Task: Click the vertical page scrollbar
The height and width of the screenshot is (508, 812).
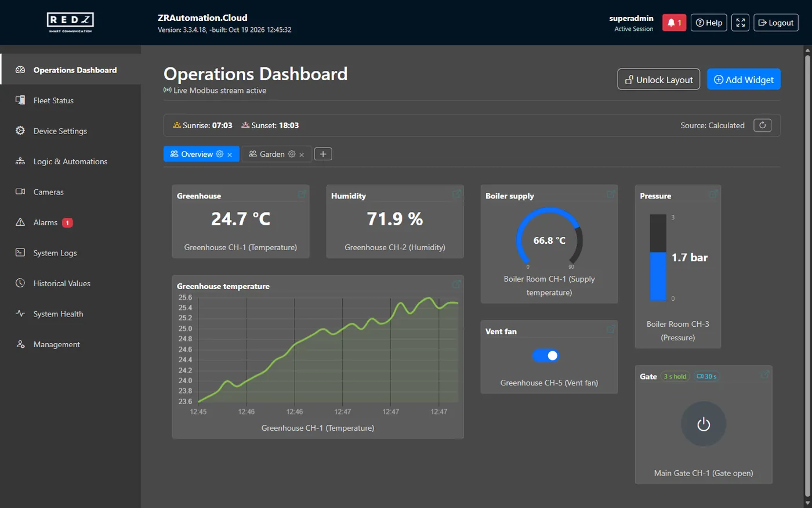Action: (807, 276)
